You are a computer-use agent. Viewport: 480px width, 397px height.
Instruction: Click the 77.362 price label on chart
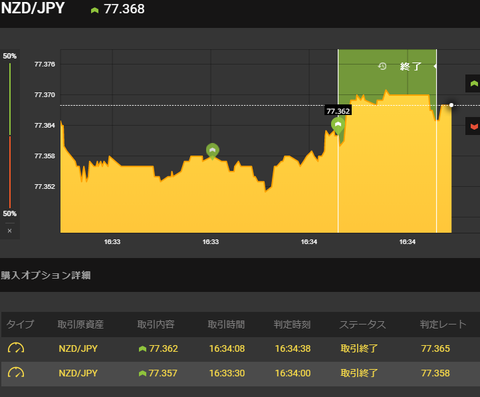pos(338,111)
